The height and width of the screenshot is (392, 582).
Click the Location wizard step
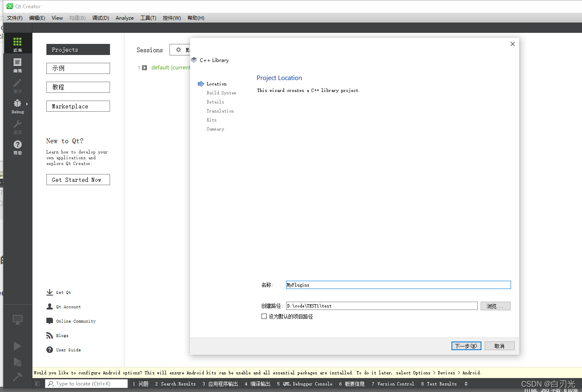(216, 84)
